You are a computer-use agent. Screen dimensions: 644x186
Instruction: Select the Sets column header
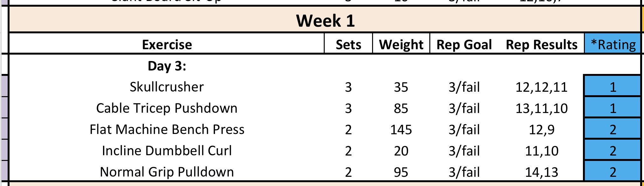click(348, 44)
